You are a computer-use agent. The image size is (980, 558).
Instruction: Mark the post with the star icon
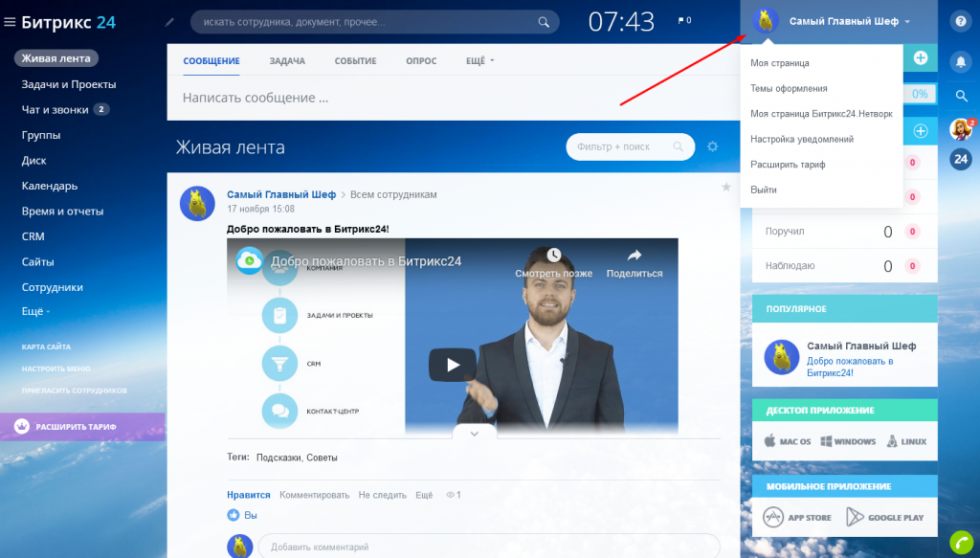pos(725,187)
